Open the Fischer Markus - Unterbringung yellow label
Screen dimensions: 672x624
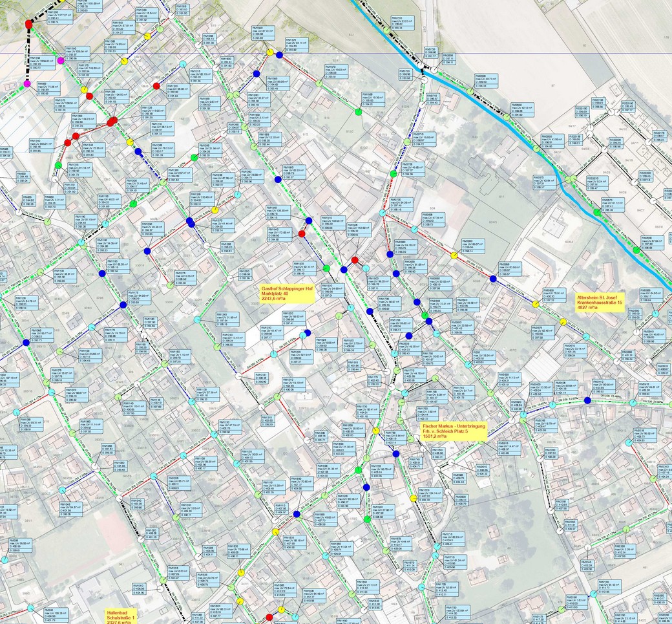pyautogui.click(x=454, y=431)
